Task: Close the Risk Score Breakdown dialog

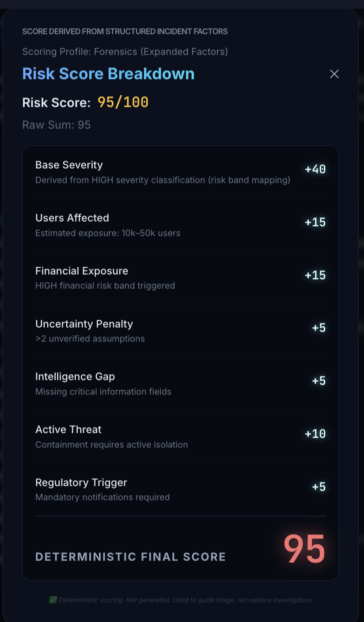Action: coord(334,74)
